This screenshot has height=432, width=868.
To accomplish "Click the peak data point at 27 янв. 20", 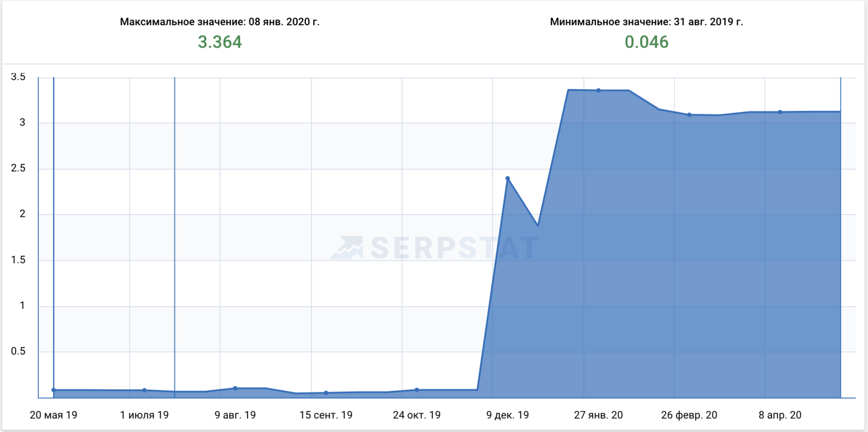I will point(598,90).
